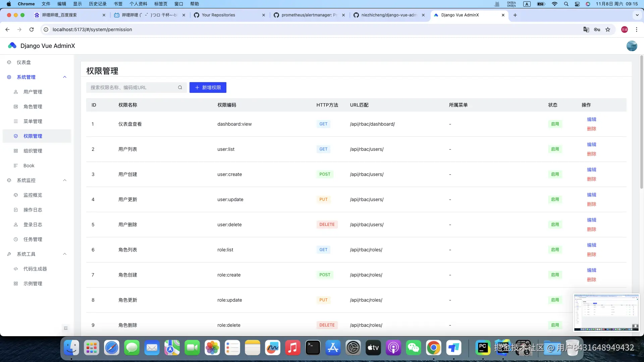
Task: Click 删除 link for user:create row
Action: pos(591,179)
